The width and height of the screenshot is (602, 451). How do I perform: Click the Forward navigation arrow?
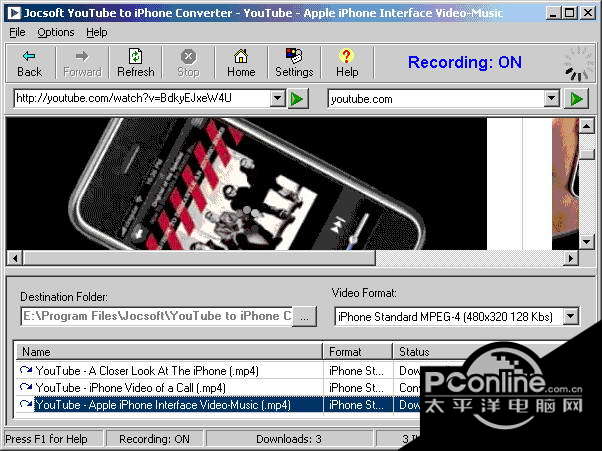[82, 63]
